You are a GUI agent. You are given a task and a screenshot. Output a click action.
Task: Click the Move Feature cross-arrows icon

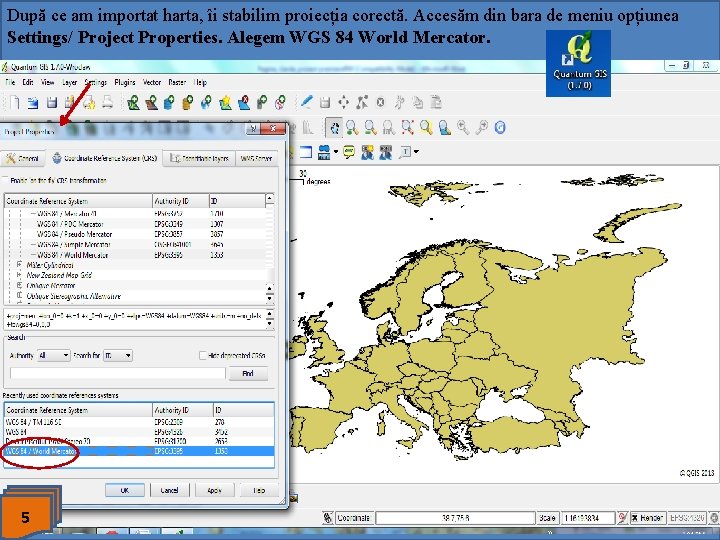click(343, 102)
